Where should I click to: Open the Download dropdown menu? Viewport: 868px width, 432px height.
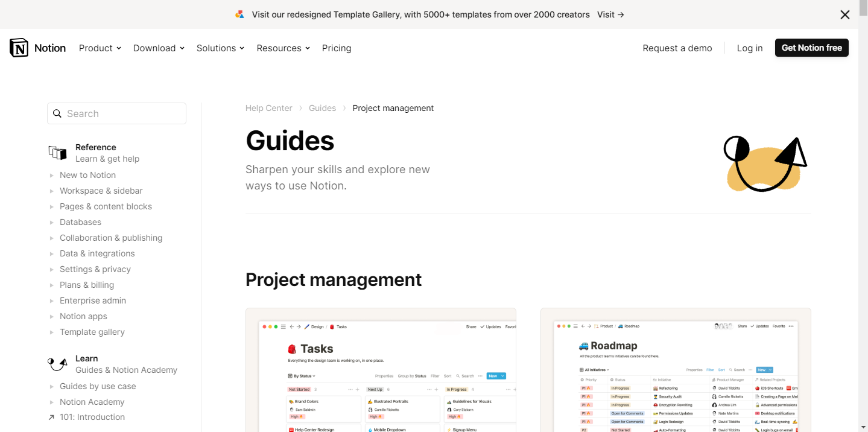tap(159, 48)
